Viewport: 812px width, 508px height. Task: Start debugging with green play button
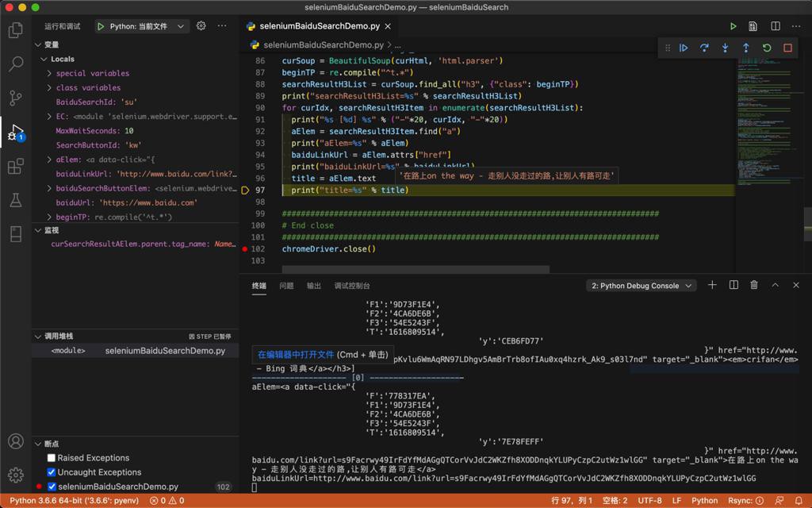pos(101,26)
